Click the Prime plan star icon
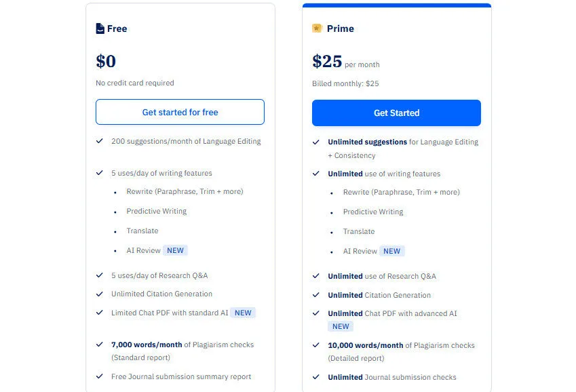The height and width of the screenshot is (392, 576). click(x=317, y=28)
